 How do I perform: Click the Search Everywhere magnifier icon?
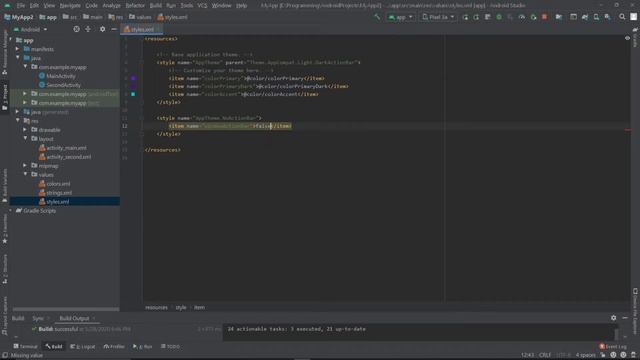[x=622, y=17]
